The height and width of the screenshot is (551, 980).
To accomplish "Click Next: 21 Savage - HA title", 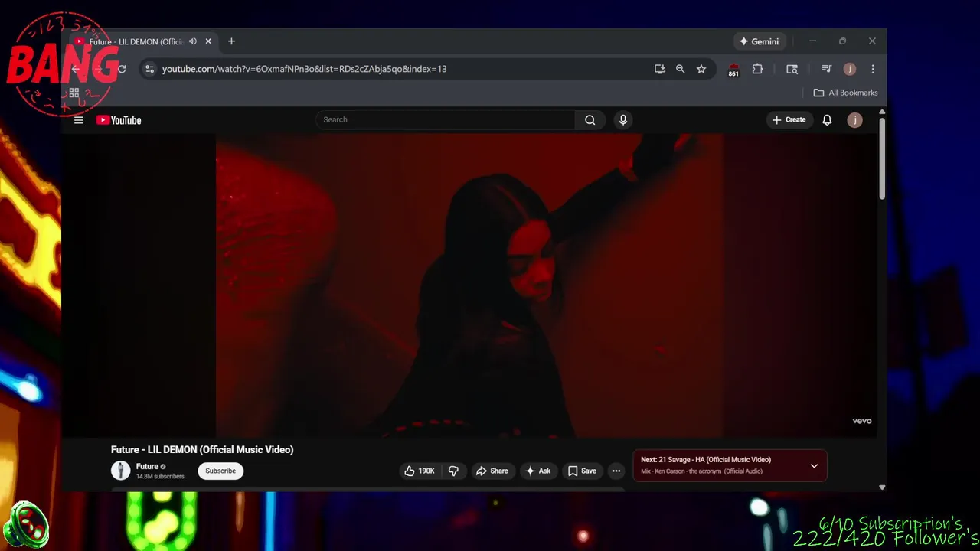I will click(706, 460).
